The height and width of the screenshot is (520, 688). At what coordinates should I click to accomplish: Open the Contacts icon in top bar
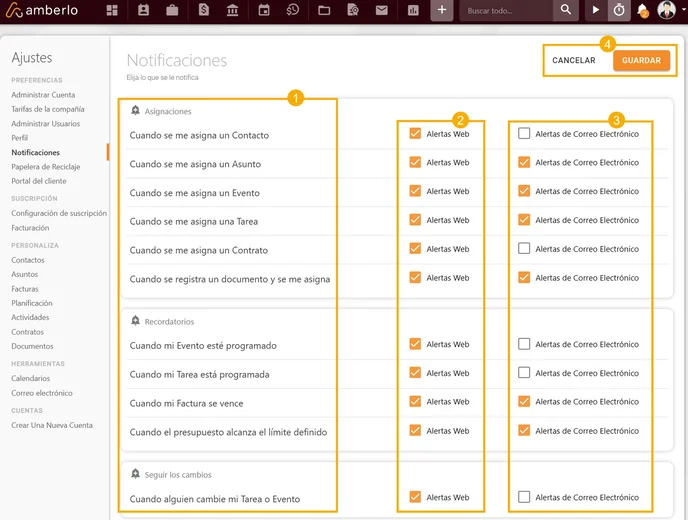[x=143, y=10]
